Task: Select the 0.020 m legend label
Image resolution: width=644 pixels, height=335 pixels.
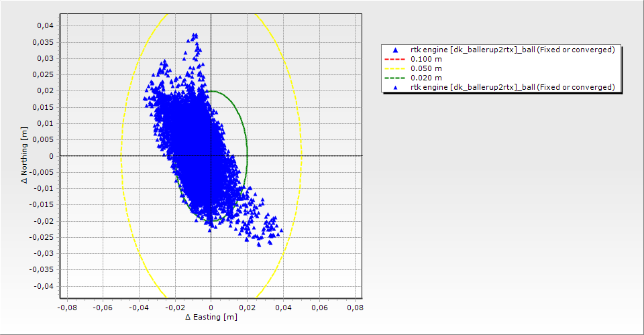Action: pos(426,78)
